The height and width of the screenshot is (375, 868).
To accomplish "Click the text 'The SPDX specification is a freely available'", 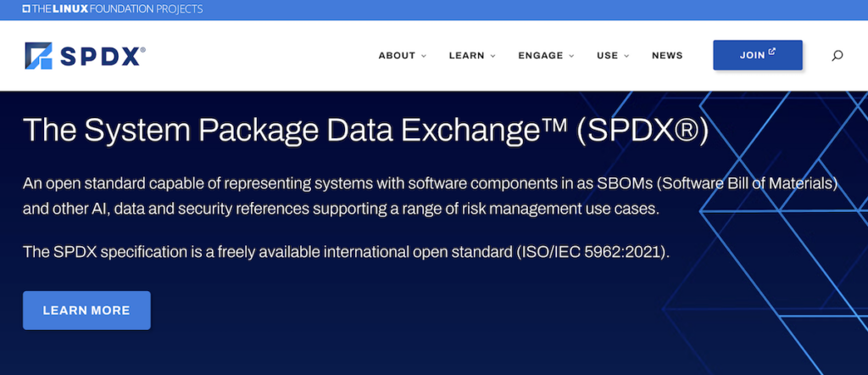I will pos(172,252).
